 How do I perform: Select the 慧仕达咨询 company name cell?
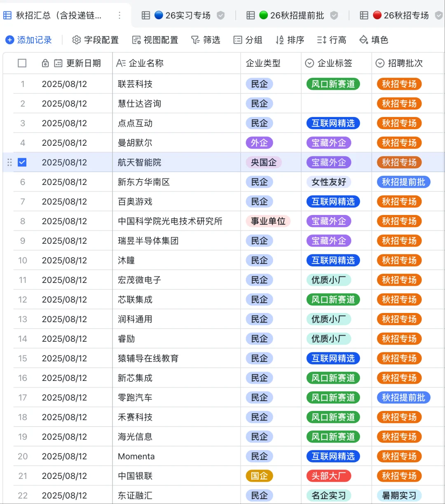point(176,103)
